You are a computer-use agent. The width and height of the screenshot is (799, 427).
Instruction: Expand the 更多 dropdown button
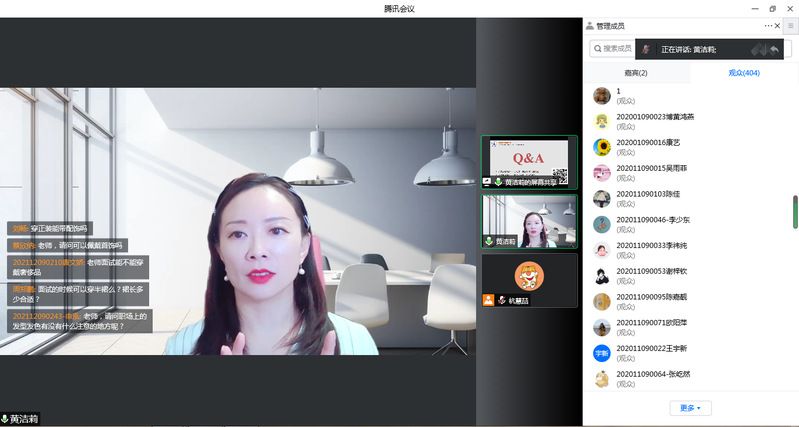pos(690,408)
